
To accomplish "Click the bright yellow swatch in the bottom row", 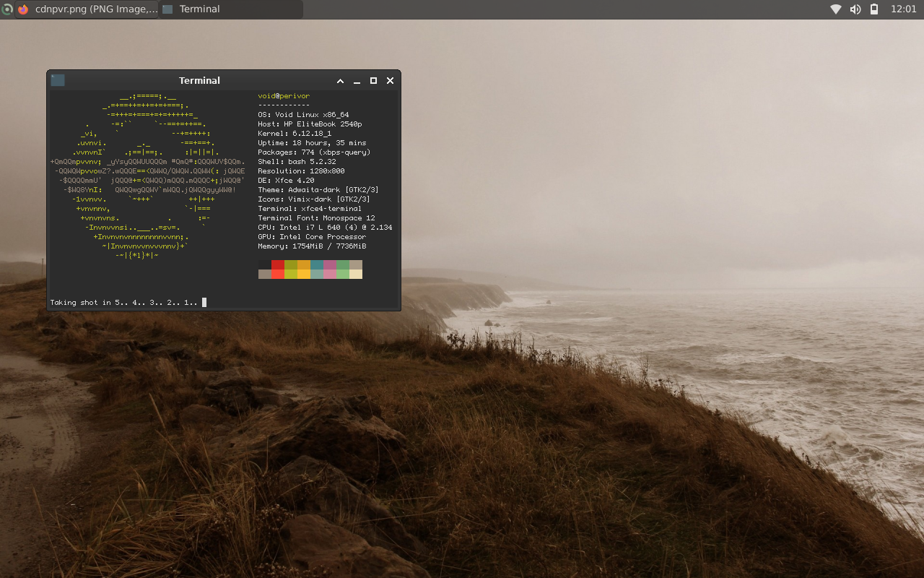I will point(304,274).
